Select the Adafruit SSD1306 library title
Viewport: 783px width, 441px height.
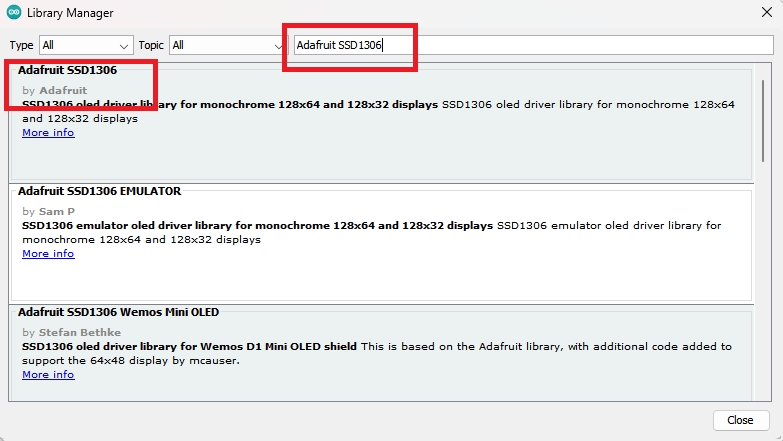click(67, 70)
